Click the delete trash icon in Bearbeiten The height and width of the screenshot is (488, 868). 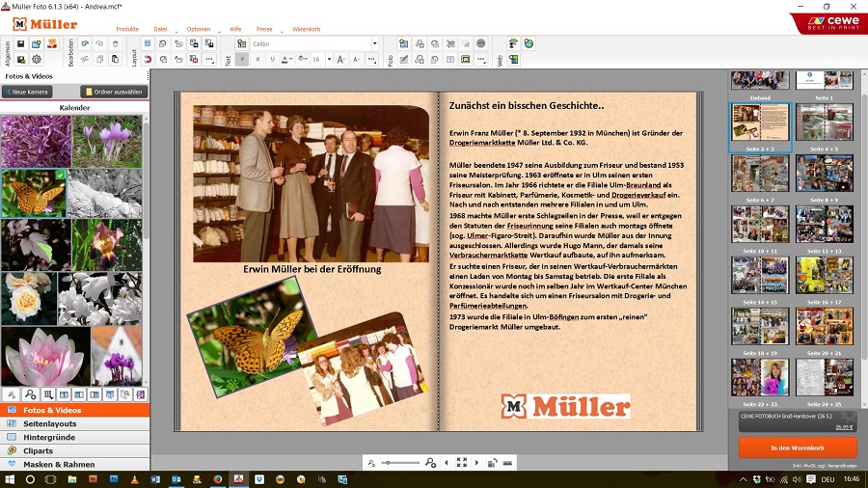point(116,44)
